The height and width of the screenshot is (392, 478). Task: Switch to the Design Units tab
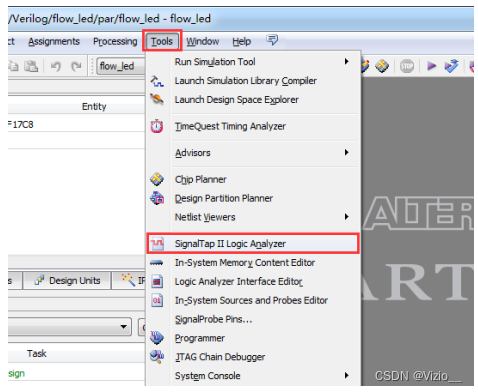(67, 281)
